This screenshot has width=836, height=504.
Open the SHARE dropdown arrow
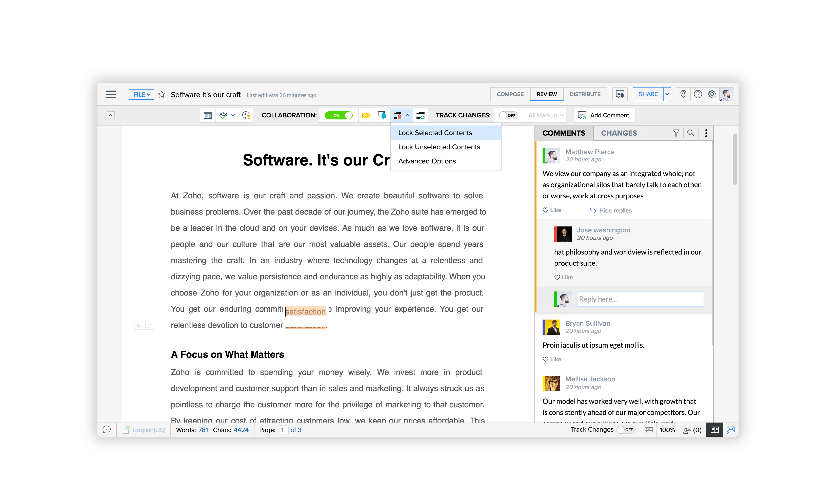click(x=667, y=94)
